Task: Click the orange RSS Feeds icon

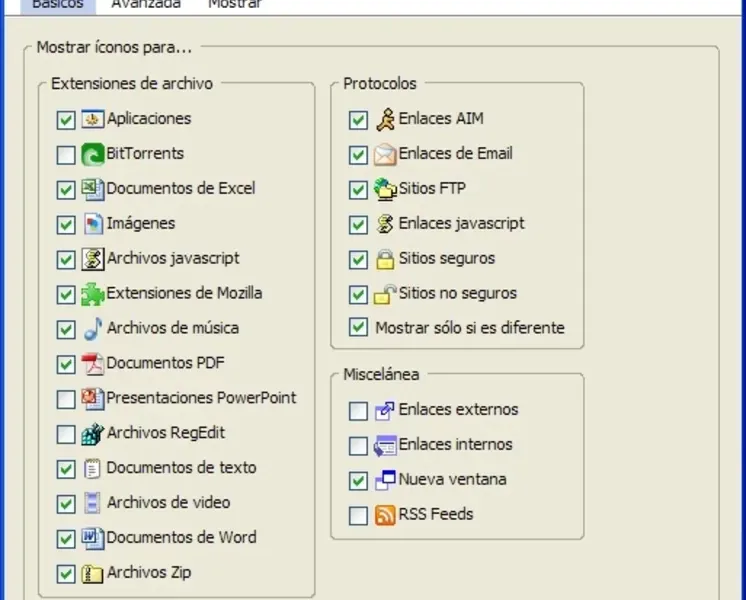Action: pyautogui.click(x=385, y=515)
